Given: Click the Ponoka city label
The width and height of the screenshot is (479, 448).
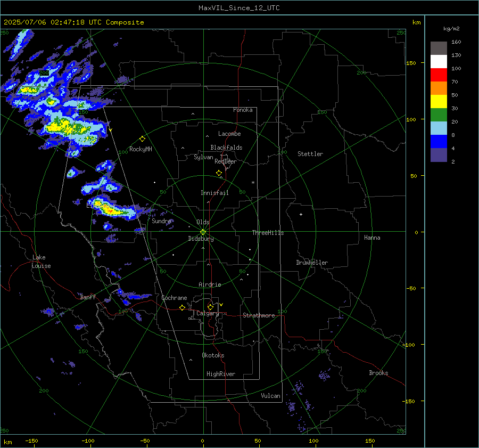Looking at the screenshot, I should coord(243,110).
